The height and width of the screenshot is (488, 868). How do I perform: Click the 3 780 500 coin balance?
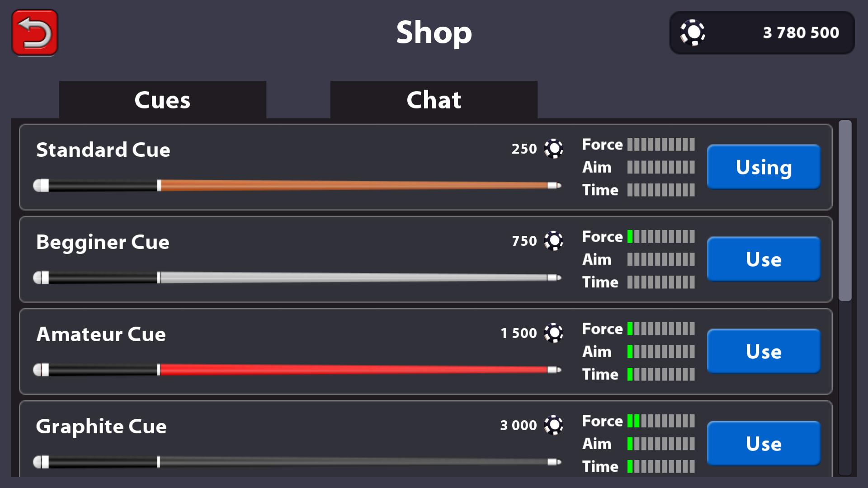[801, 33]
